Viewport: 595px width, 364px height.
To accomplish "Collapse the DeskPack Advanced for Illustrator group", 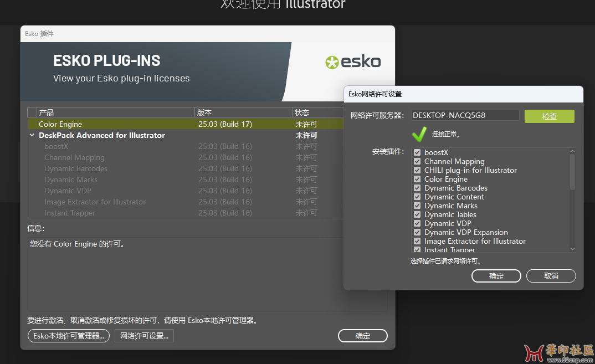I will (32, 135).
